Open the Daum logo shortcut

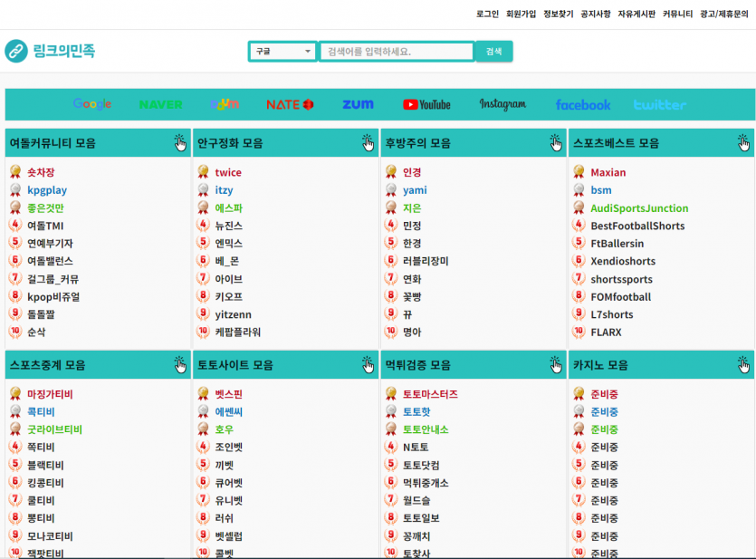[225, 104]
